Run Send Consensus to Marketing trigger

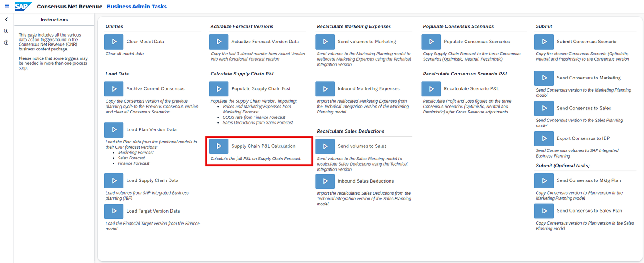pos(544,78)
